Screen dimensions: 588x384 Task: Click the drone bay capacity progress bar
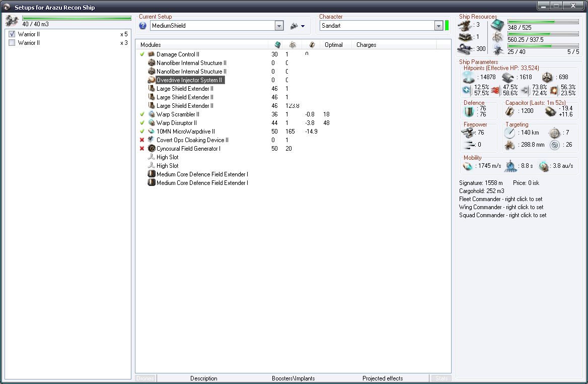[77, 18]
